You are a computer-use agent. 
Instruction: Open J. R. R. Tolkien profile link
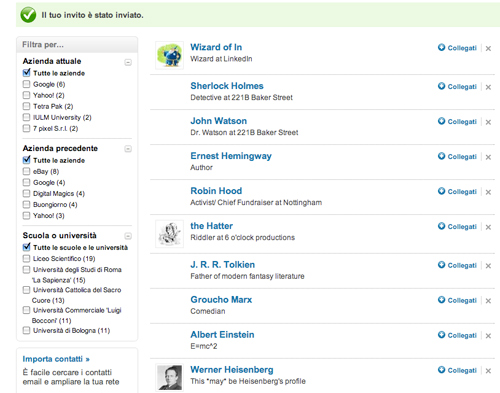[x=223, y=264]
